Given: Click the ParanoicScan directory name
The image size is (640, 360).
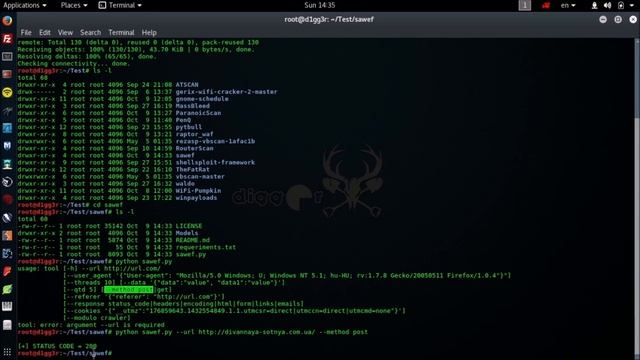Looking at the screenshot, I should [198, 113].
